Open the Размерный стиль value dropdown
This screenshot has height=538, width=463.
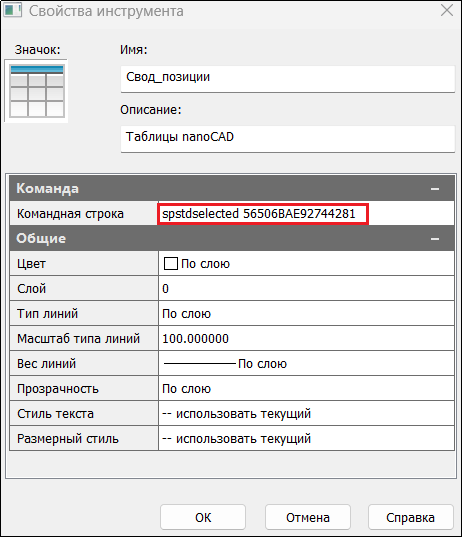[306, 439]
